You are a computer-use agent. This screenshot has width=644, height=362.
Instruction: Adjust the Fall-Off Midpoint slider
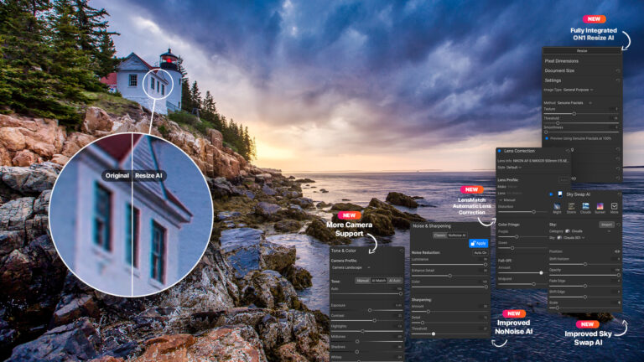[x=533, y=284]
